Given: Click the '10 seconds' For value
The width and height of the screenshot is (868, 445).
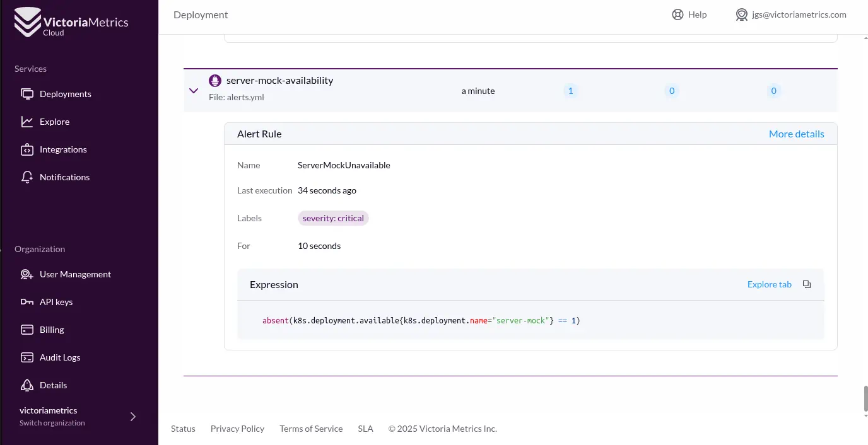Looking at the screenshot, I should click(x=319, y=246).
